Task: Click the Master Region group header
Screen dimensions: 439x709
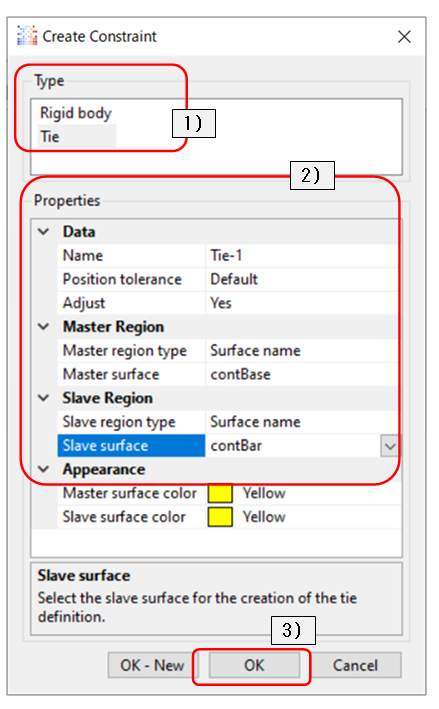Action: (113, 327)
